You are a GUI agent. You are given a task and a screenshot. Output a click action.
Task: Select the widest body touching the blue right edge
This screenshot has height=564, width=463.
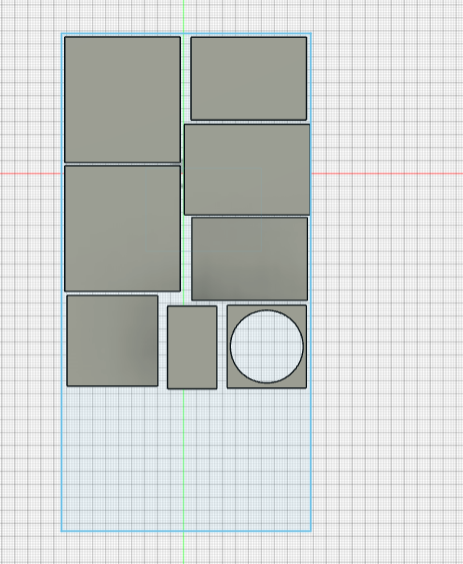point(247,169)
